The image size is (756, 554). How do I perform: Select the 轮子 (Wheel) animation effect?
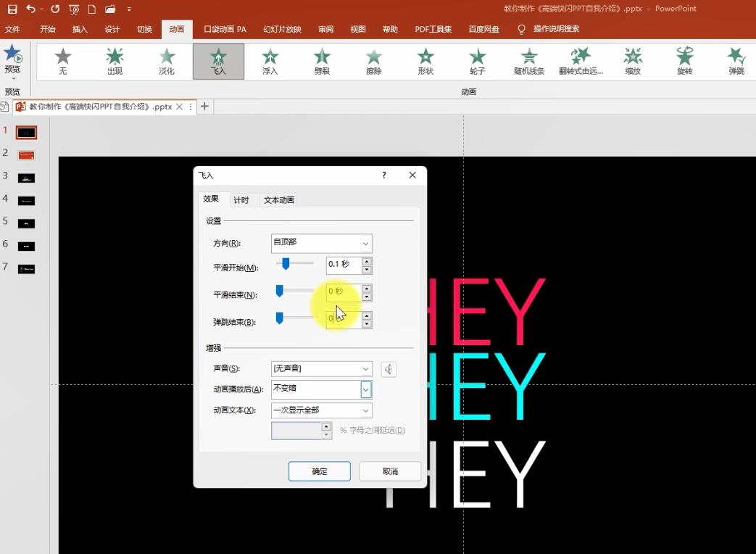point(477,61)
